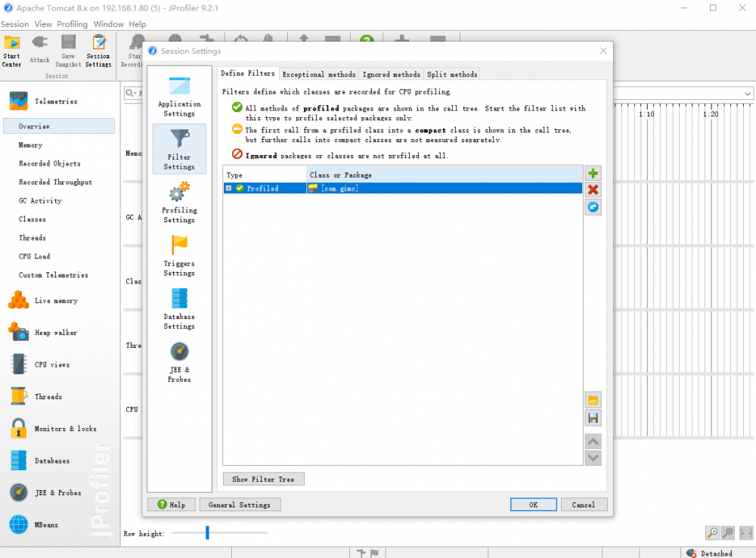Open Triggers Settings in dialog sidebar
The height and width of the screenshot is (558, 756).
(179, 256)
